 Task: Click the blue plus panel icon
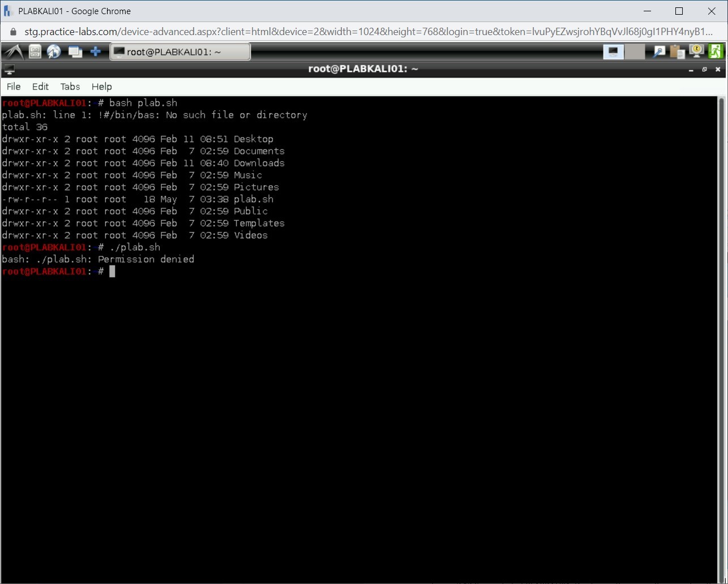[96, 52]
